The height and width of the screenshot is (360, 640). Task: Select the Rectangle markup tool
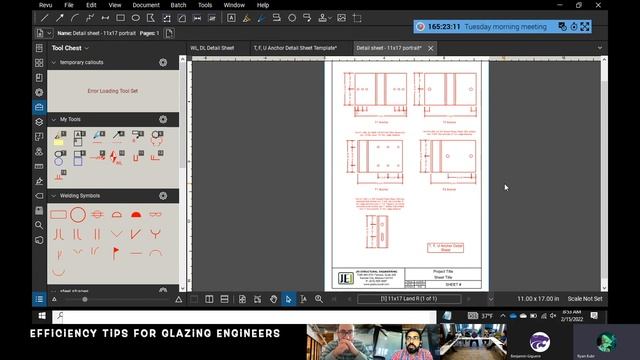click(x=120, y=18)
